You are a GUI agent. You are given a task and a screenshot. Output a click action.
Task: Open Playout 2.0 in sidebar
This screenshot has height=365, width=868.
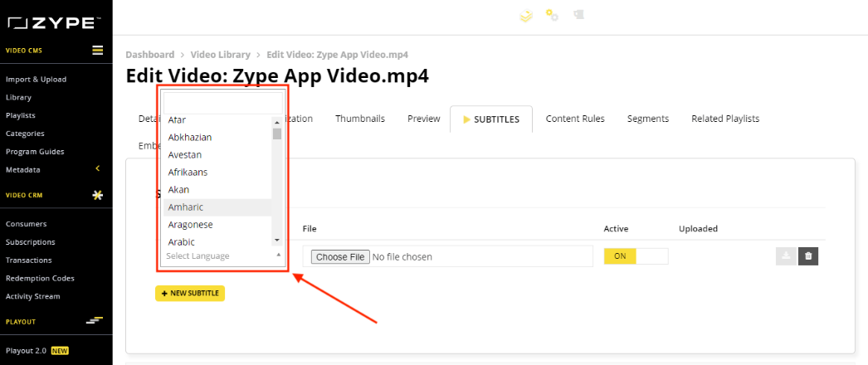click(26, 351)
